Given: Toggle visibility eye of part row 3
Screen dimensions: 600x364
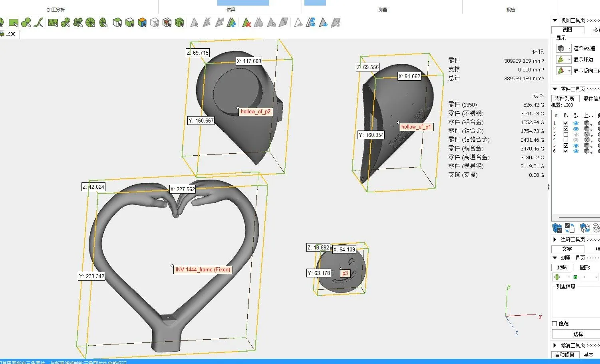Looking at the screenshot, I should [x=576, y=135].
